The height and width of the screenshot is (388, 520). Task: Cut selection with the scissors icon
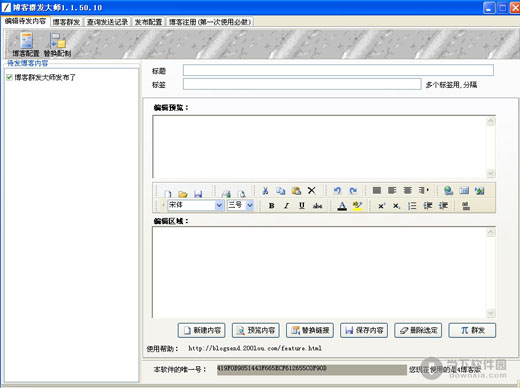click(265, 191)
